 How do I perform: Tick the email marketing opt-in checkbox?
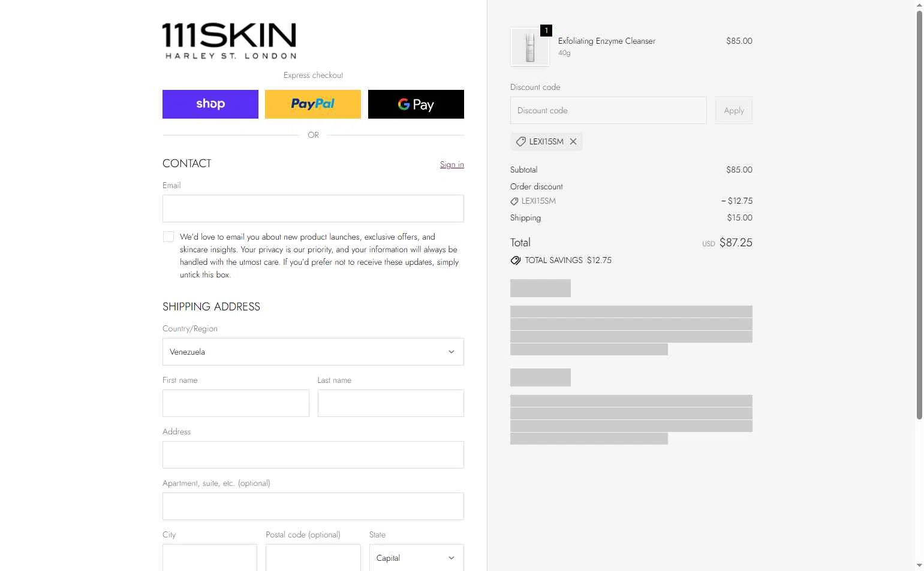[168, 237]
